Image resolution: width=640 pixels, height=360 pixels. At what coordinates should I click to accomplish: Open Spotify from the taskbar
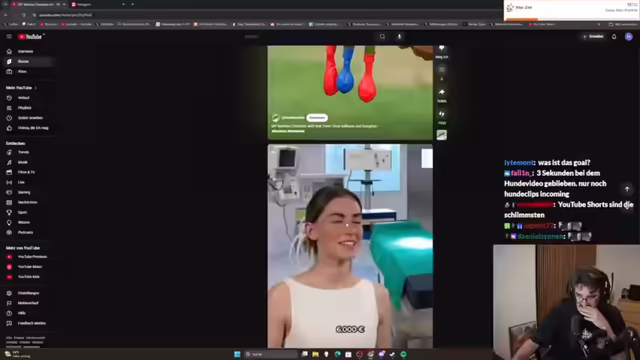point(403,354)
